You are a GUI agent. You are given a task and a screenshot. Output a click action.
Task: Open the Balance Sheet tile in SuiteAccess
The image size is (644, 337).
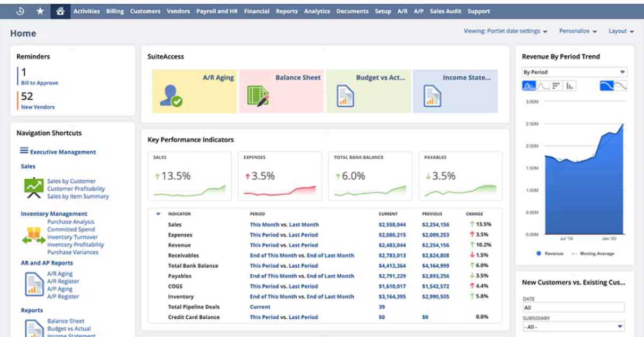281,91
